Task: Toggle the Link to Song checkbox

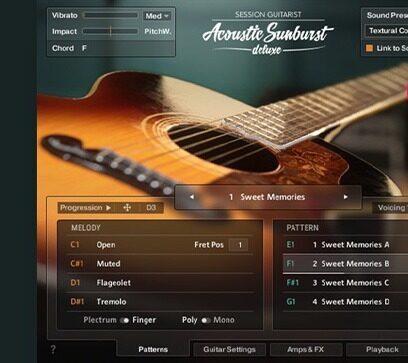Action: click(369, 48)
